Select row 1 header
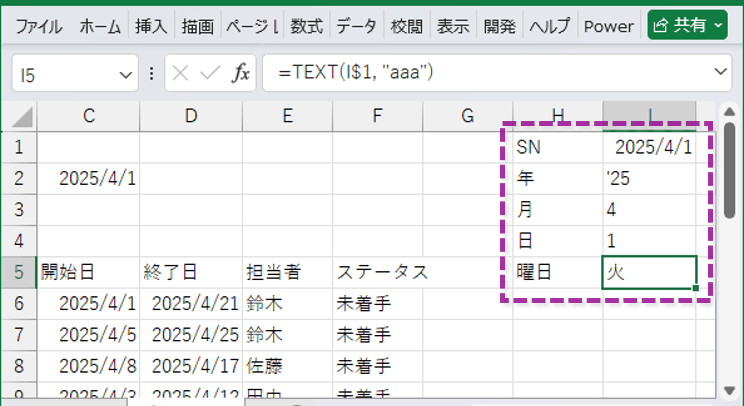 [x=19, y=147]
